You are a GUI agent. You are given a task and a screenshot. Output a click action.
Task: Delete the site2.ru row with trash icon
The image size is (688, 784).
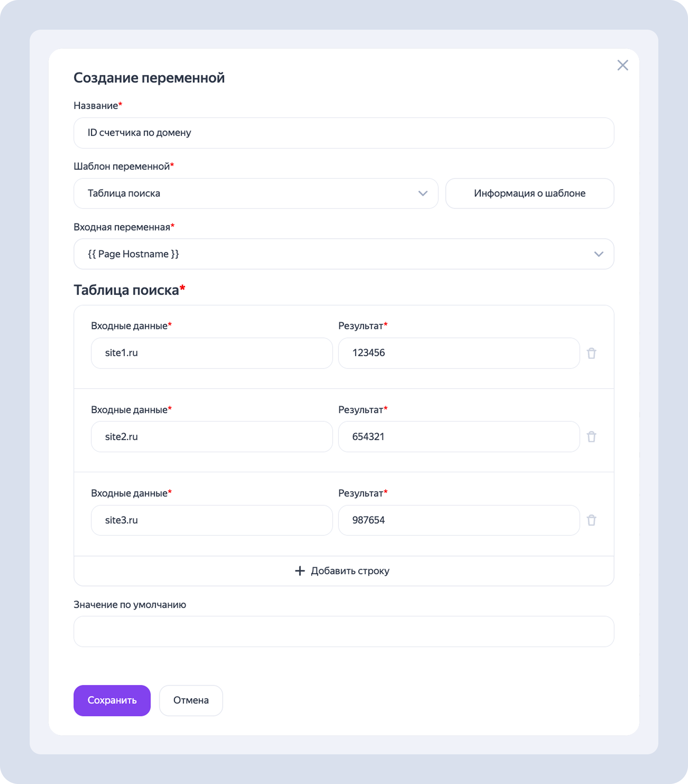tap(591, 437)
